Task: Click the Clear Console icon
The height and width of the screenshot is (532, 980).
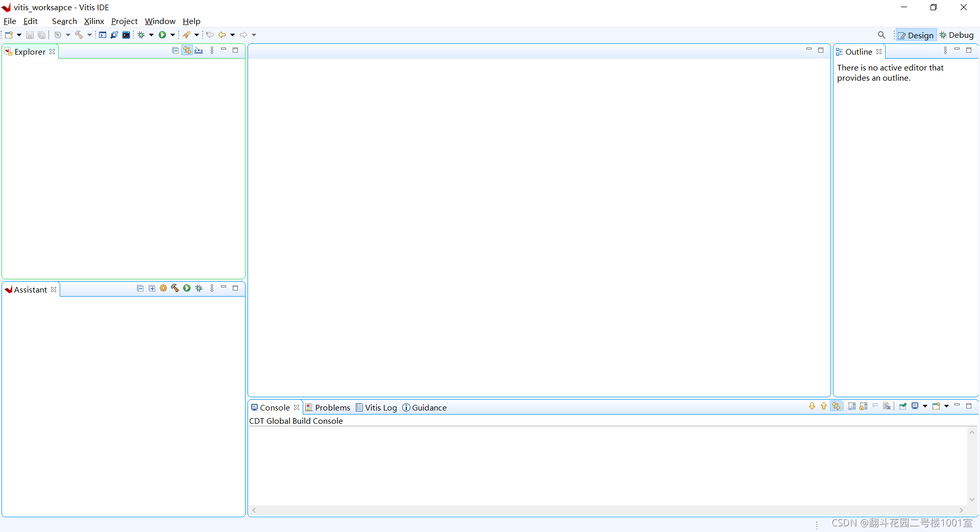Action: click(x=887, y=406)
